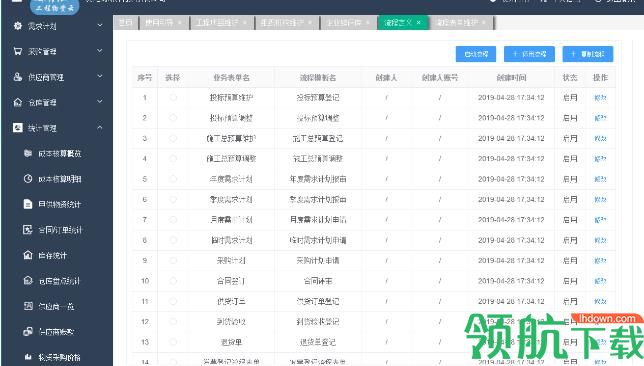The width and height of the screenshot is (644, 366).
Task: Switch to the 首页 tab
Action: coord(126,23)
